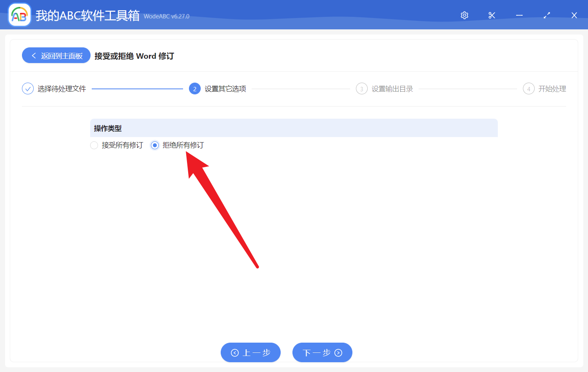Toggle the currently selected 拒绝所有修订 option off
This screenshot has width=588, height=372.
point(154,145)
